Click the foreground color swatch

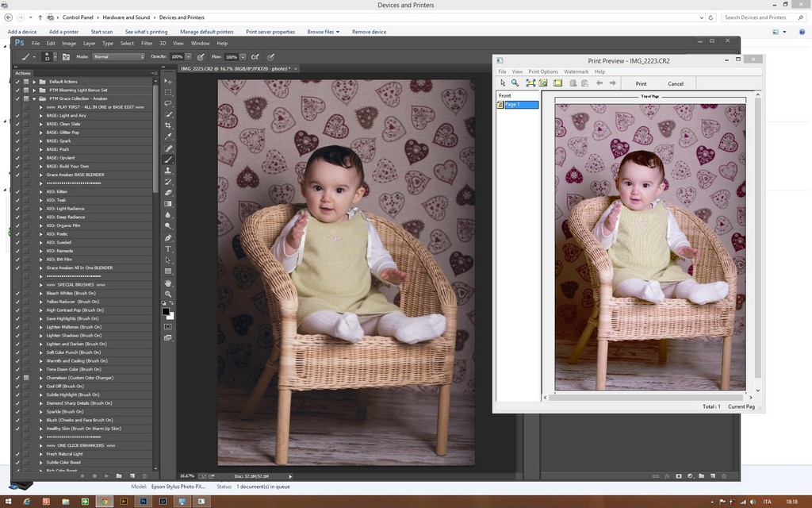click(166, 311)
